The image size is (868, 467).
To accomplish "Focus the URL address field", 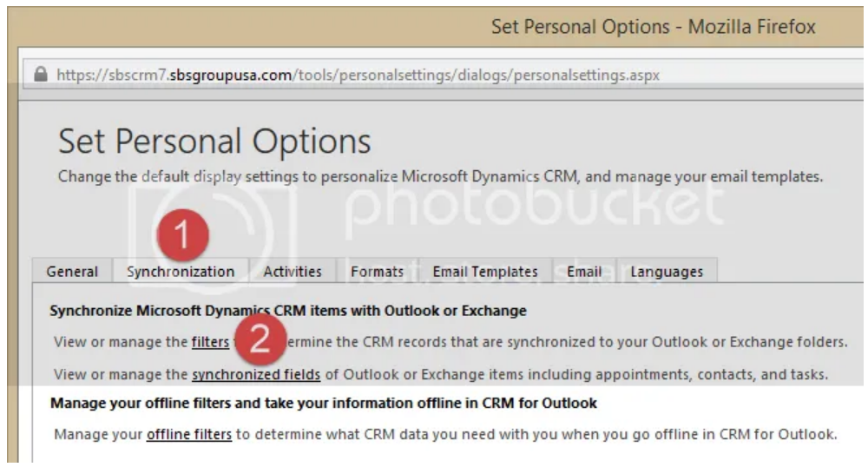I will [443, 74].
